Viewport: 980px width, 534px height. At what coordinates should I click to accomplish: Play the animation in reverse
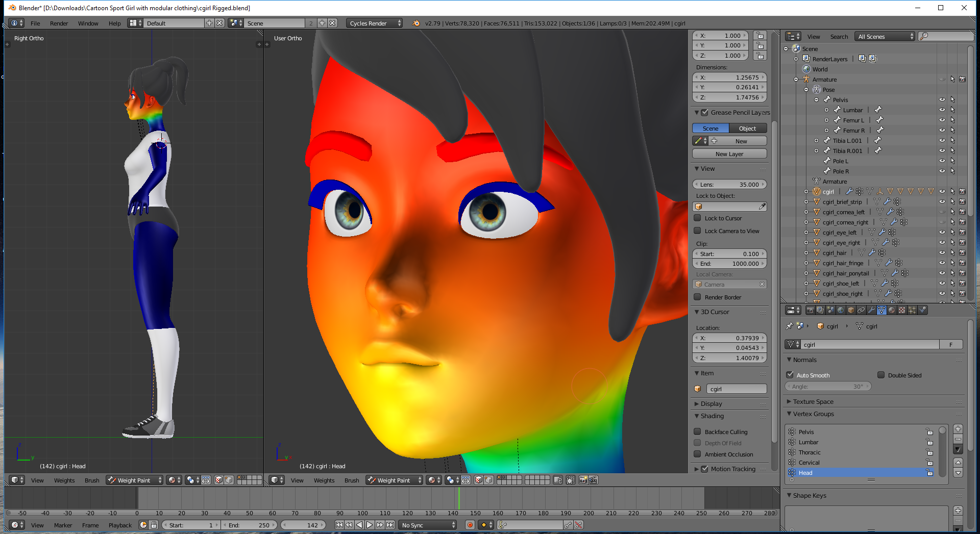click(359, 525)
